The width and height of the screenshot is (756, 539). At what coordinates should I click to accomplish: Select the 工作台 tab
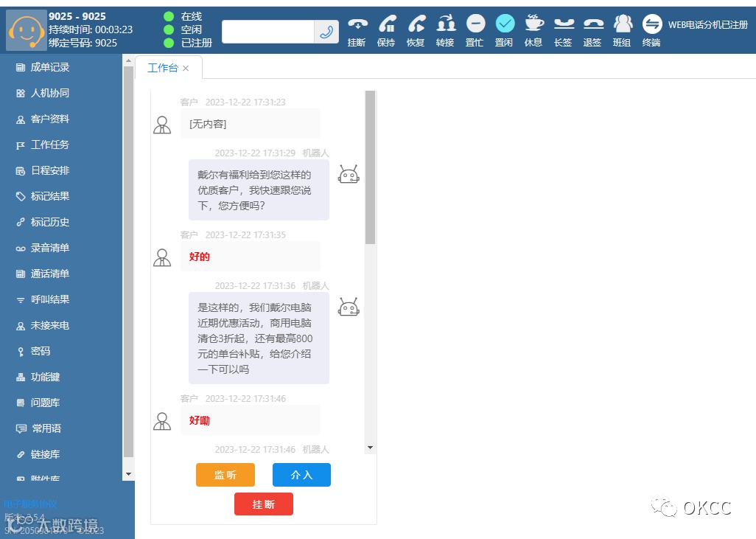(x=163, y=68)
